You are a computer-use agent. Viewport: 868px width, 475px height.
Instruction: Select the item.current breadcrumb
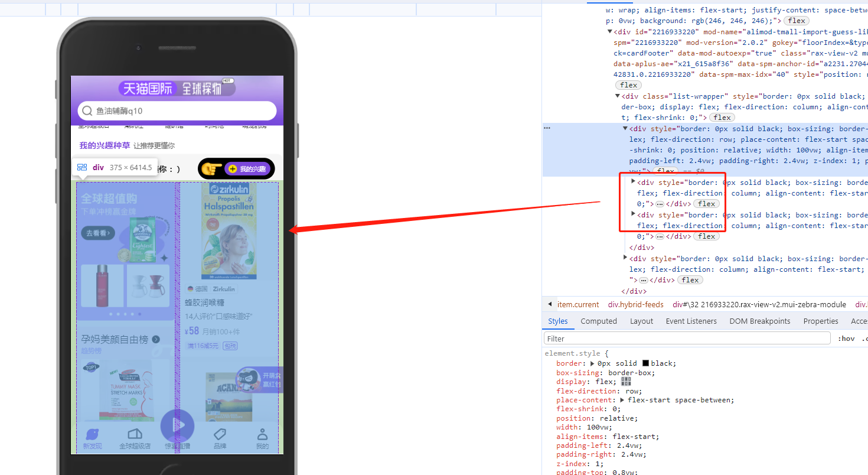pos(578,305)
